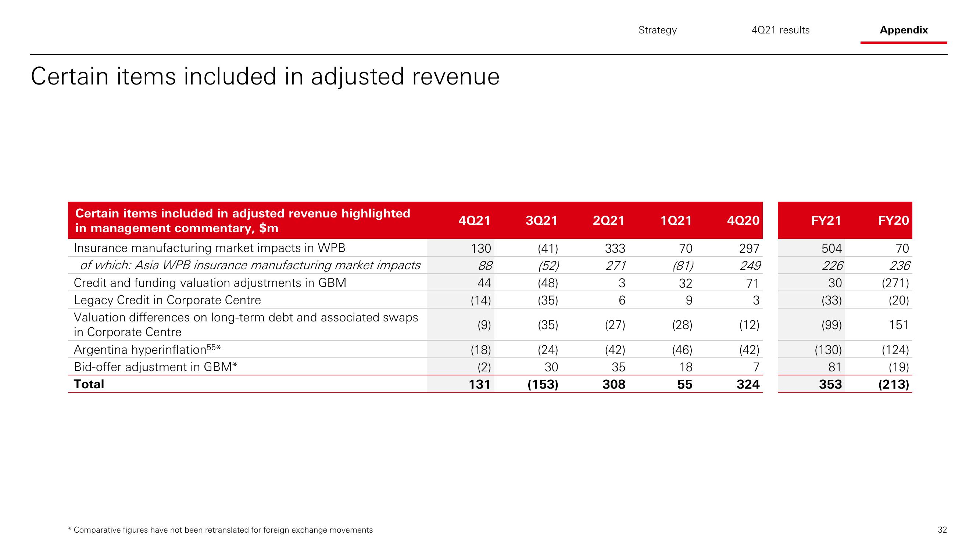
Task: Click the 3Q21 column header
Action: point(541,220)
